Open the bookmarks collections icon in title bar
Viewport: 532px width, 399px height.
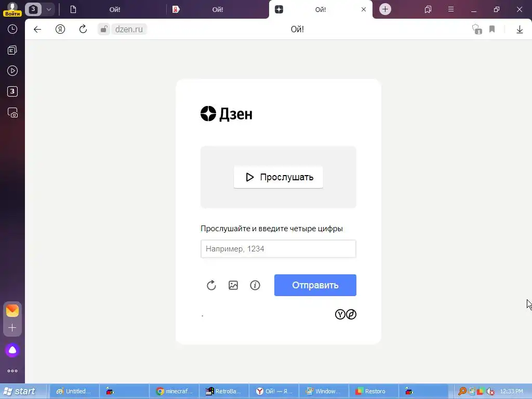(428, 9)
